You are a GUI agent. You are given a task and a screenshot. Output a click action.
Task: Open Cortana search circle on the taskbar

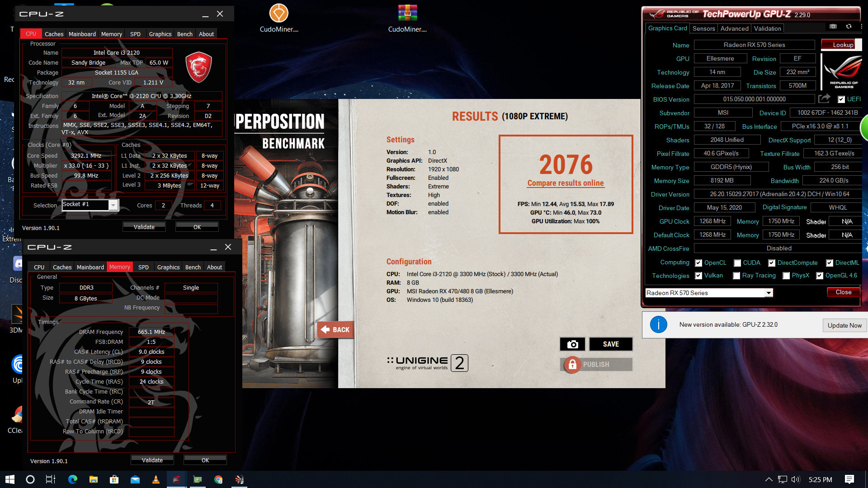click(x=30, y=479)
